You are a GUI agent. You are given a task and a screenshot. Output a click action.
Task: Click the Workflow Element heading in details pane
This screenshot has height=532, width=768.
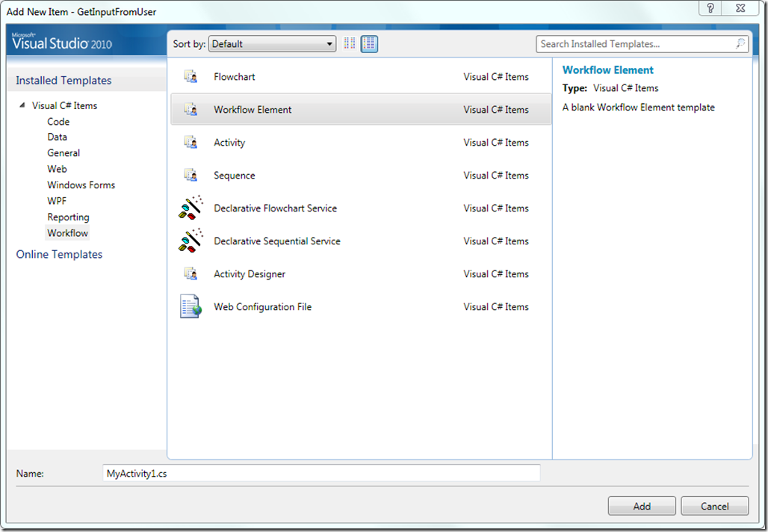pyautogui.click(x=608, y=70)
